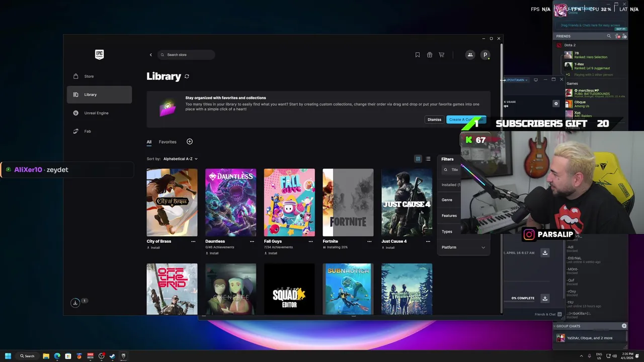Select the All tab in Library
The width and height of the screenshot is (644, 362).
[x=149, y=142]
